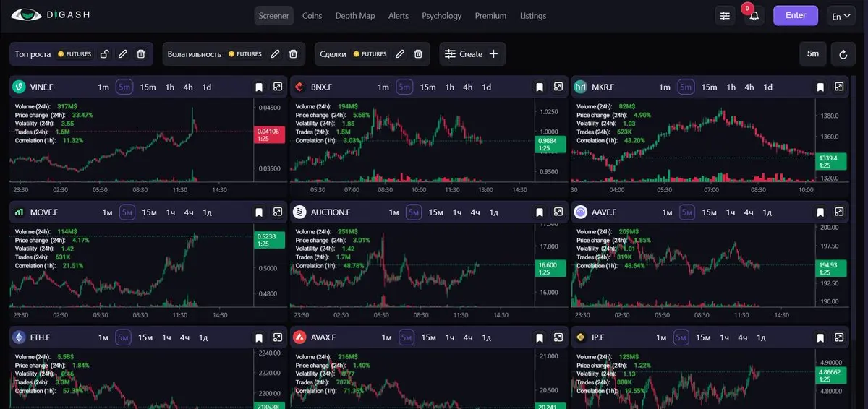Bookmark the MKR.F chart
Image resolution: width=868 pixels, height=409 pixels.
tap(820, 87)
